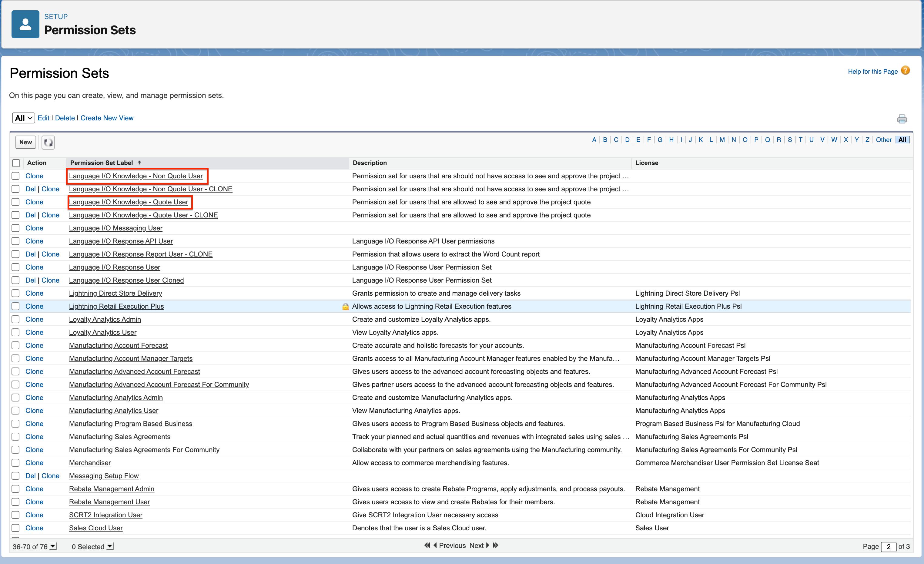Click the sort arrow on Permission Set Label
Viewport: 924px width, 564px height.
[139, 163]
